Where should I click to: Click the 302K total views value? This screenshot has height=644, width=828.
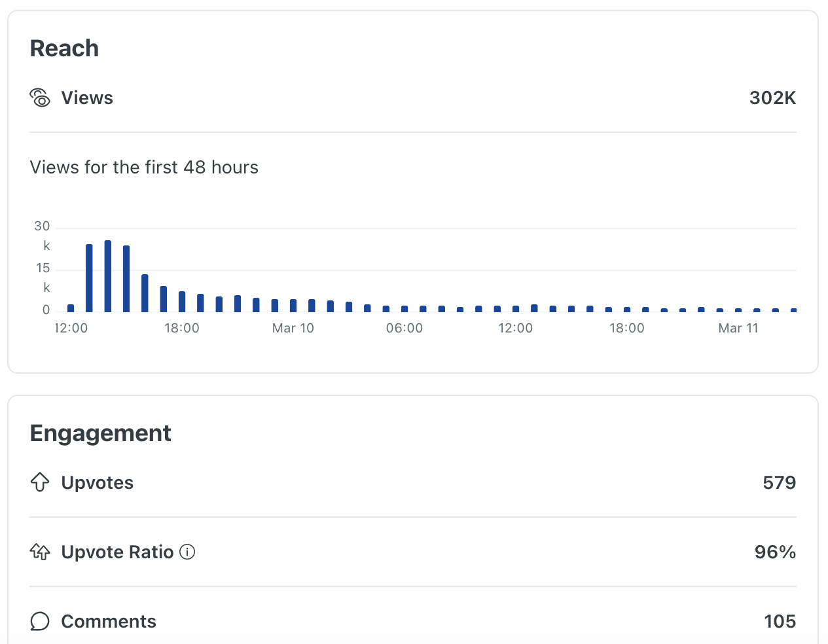click(772, 98)
